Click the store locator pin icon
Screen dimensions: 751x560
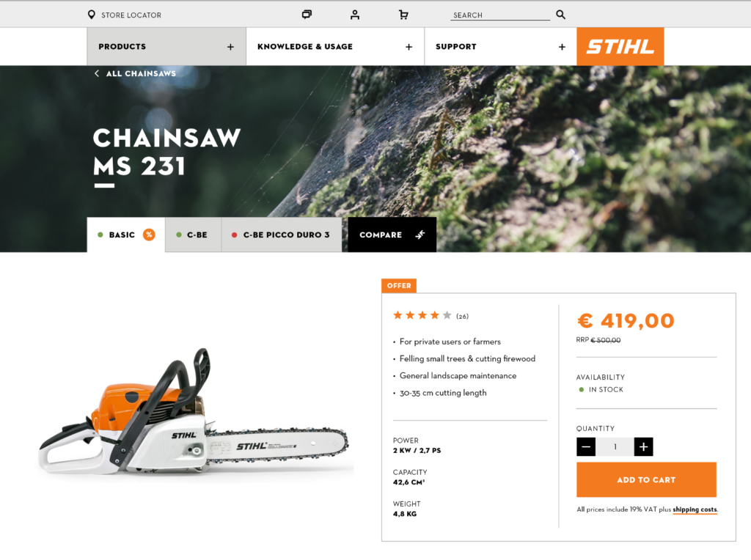pos(92,15)
